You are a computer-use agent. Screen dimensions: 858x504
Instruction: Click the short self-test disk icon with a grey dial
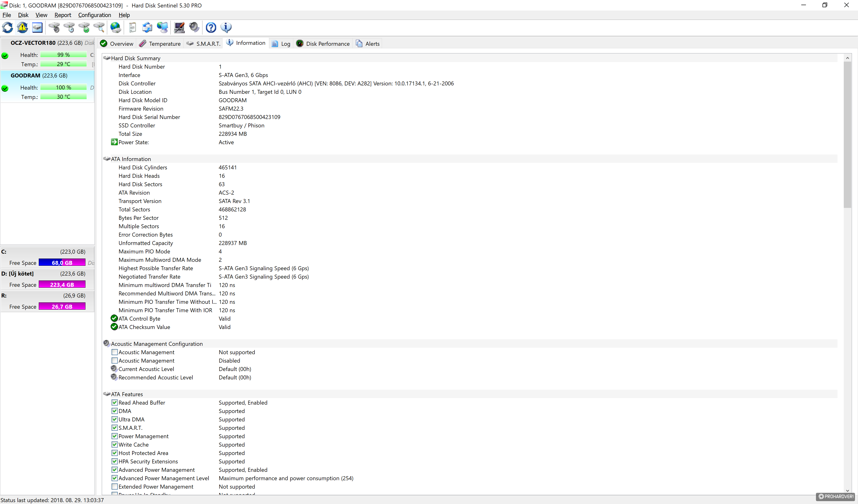54,27
